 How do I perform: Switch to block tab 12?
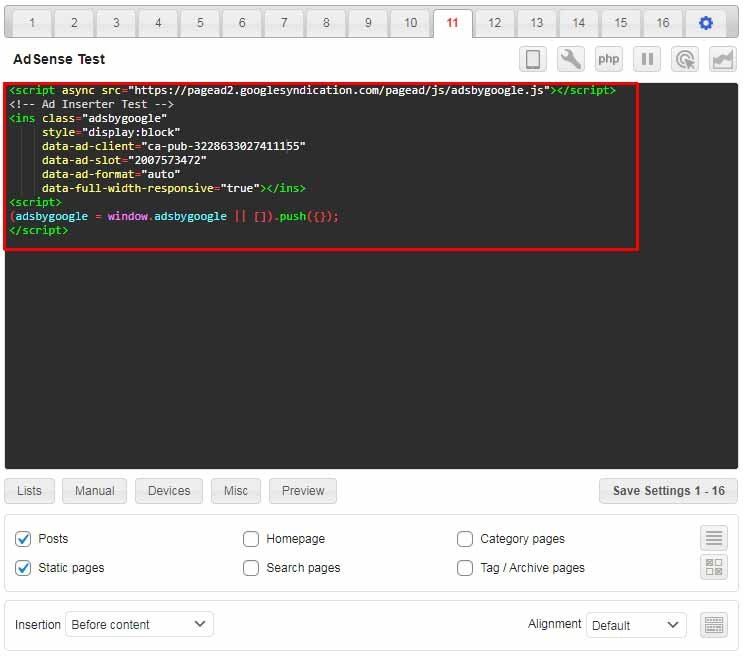click(x=495, y=23)
